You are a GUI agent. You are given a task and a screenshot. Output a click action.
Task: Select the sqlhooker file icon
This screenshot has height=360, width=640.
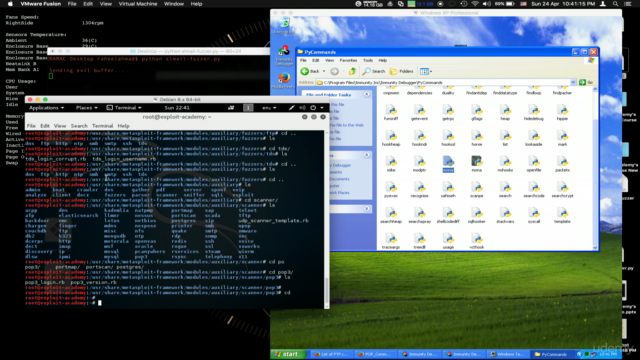pyautogui.click(x=476, y=215)
